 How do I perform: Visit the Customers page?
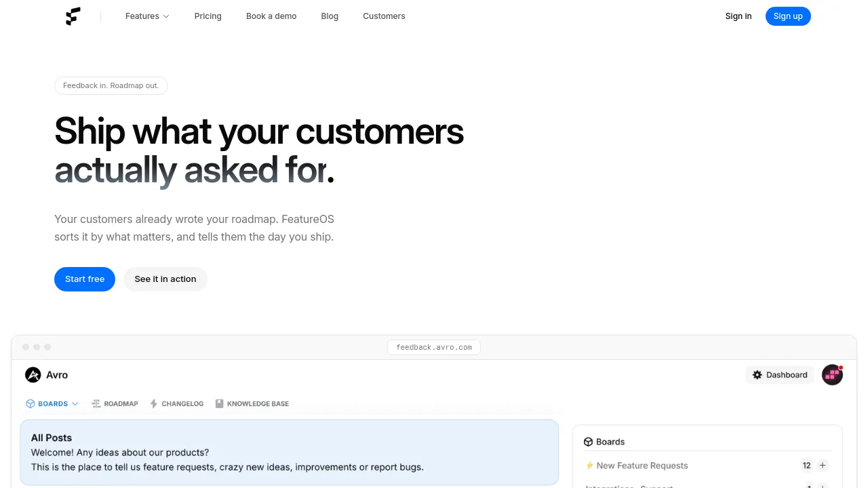click(384, 16)
